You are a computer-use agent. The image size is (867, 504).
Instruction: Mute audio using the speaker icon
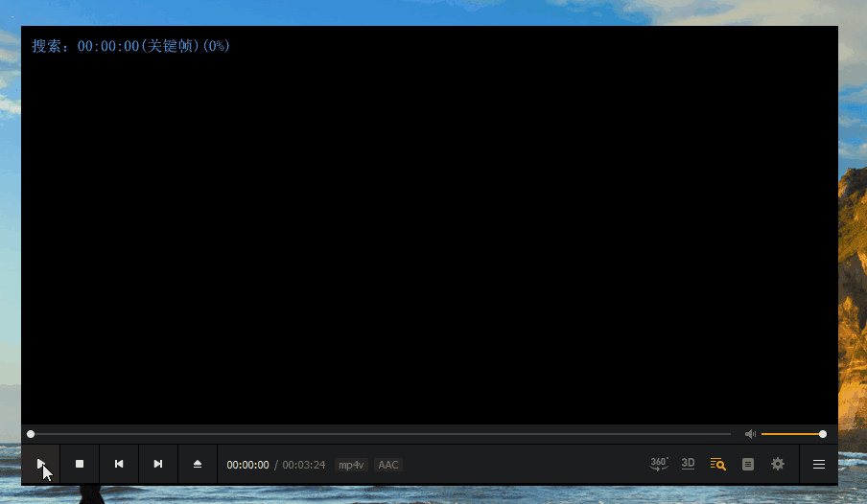tap(750, 434)
